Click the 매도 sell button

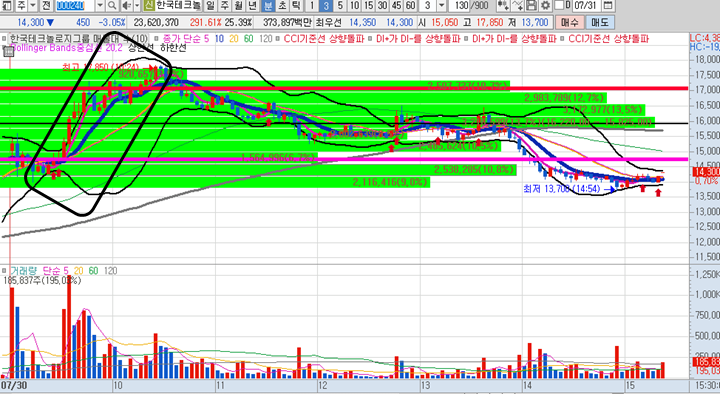point(600,22)
